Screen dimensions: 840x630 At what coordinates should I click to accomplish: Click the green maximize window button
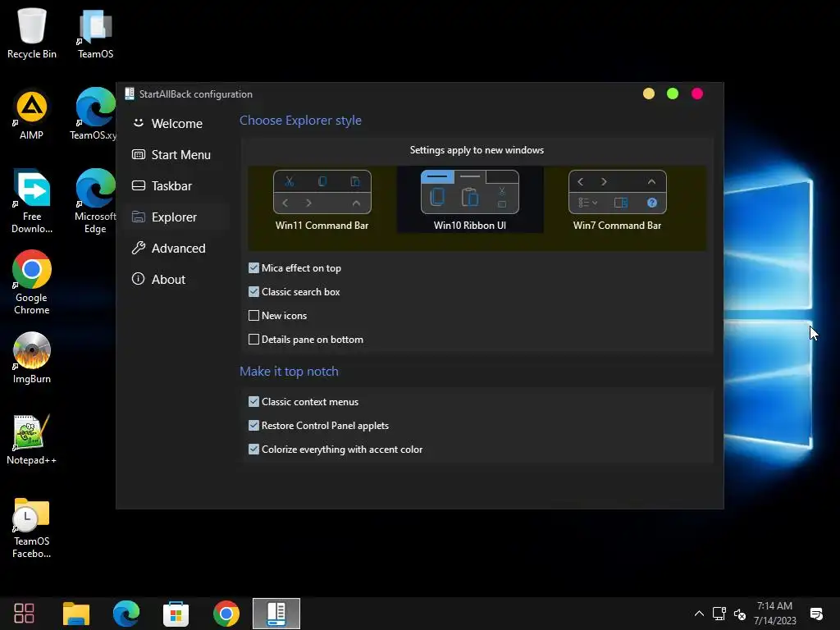point(673,94)
